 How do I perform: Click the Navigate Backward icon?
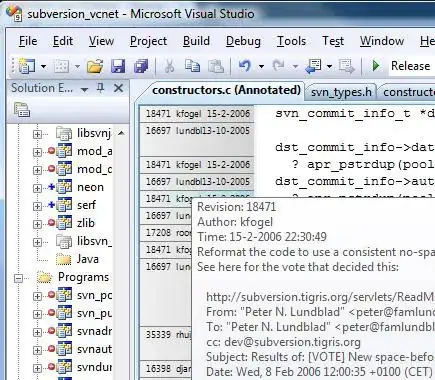[x=314, y=66]
